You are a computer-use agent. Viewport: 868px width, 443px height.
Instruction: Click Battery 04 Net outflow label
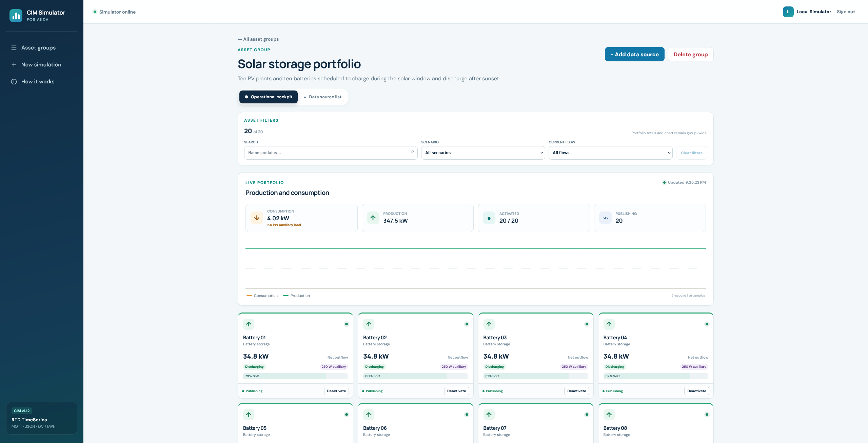point(698,358)
